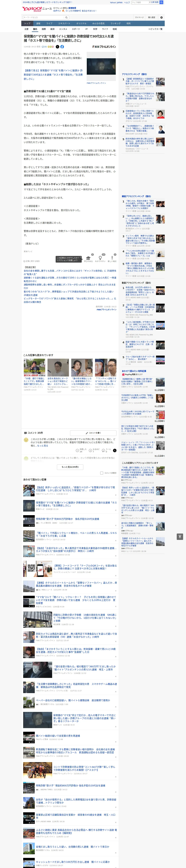Click the 学びがある graduation cap reaction
Image resolution: width=186 pixels, height=868 pixels.
pyautogui.click(x=89, y=259)
